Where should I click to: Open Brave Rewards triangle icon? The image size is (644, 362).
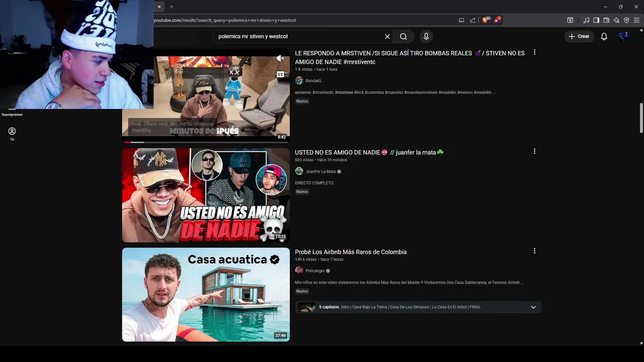tap(497, 20)
